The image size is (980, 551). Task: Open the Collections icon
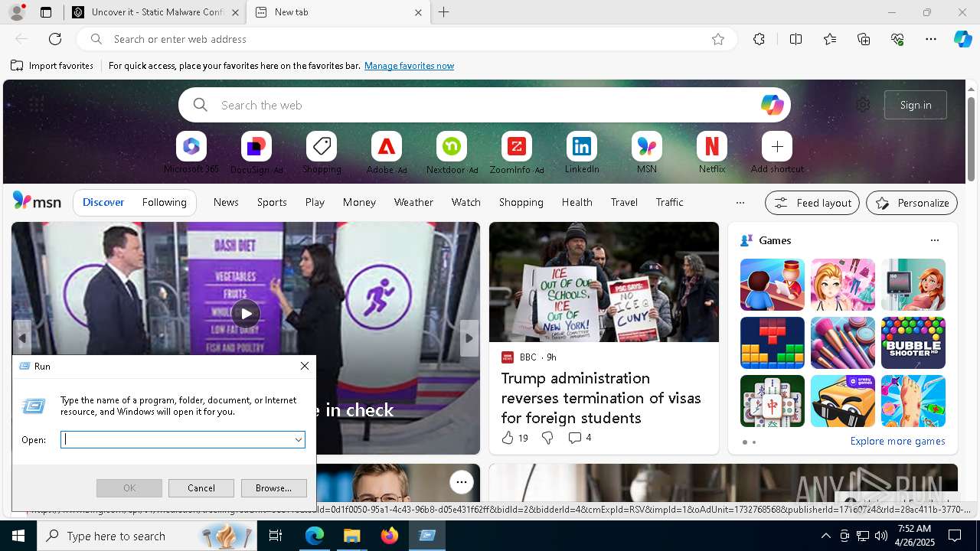pyautogui.click(x=864, y=39)
